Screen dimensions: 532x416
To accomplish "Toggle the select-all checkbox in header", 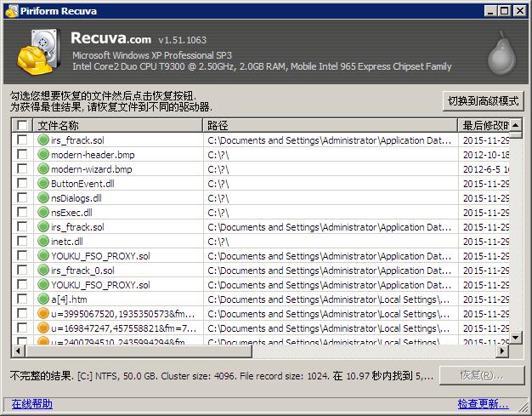I will tap(22, 126).
